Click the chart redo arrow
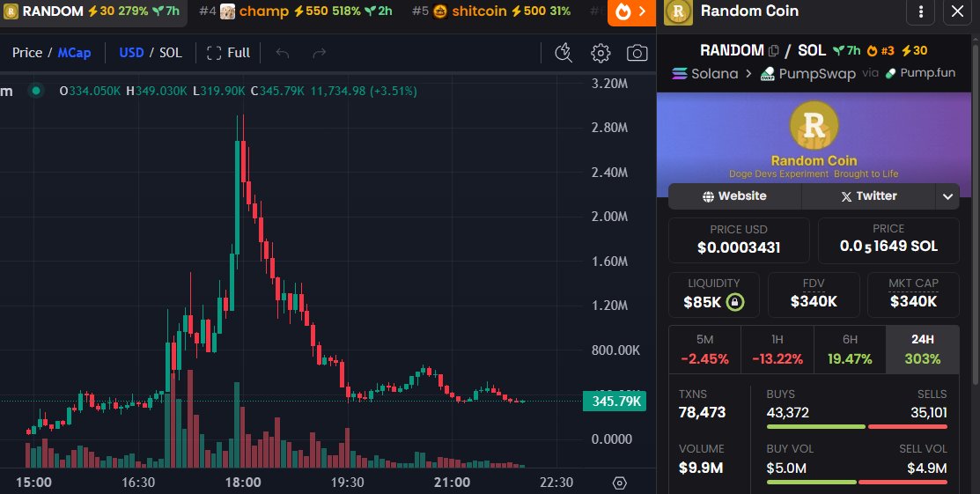The height and width of the screenshot is (494, 980). (x=320, y=53)
